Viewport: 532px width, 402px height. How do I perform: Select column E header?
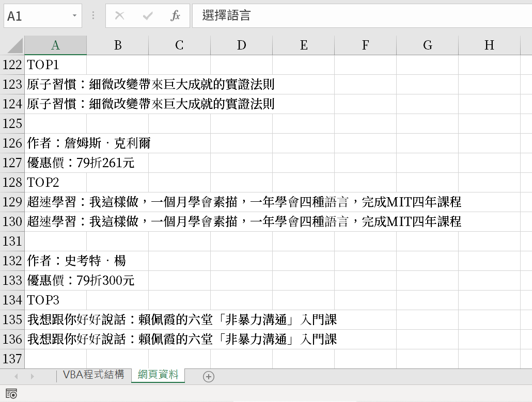pos(304,45)
